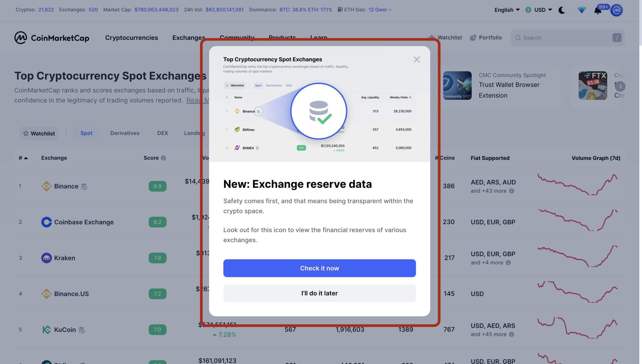The image size is (642, 364).
Task: Click the Check it now button
Action: tap(319, 268)
